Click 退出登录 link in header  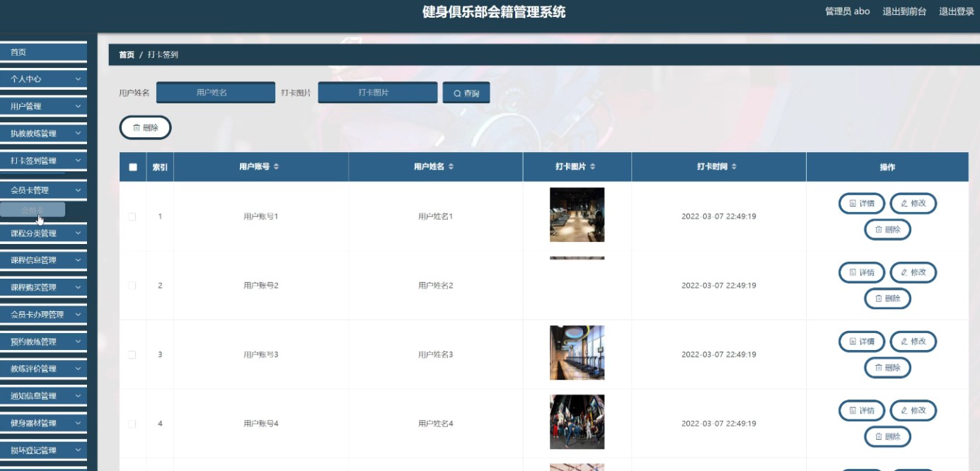click(x=957, y=11)
